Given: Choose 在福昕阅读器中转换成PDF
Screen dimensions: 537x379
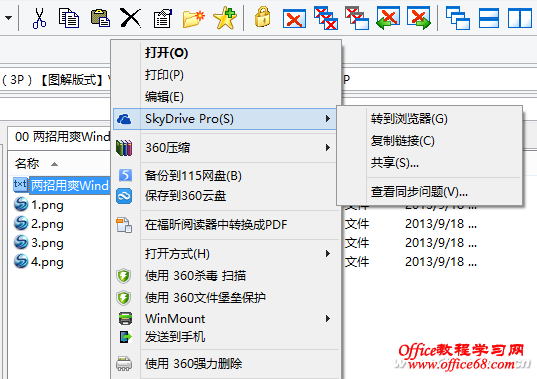Looking at the screenshot, I should (x=227, y=225).
